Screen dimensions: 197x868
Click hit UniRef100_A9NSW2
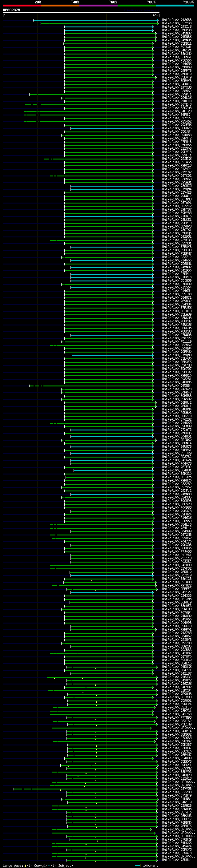click(x=177, y=399)
